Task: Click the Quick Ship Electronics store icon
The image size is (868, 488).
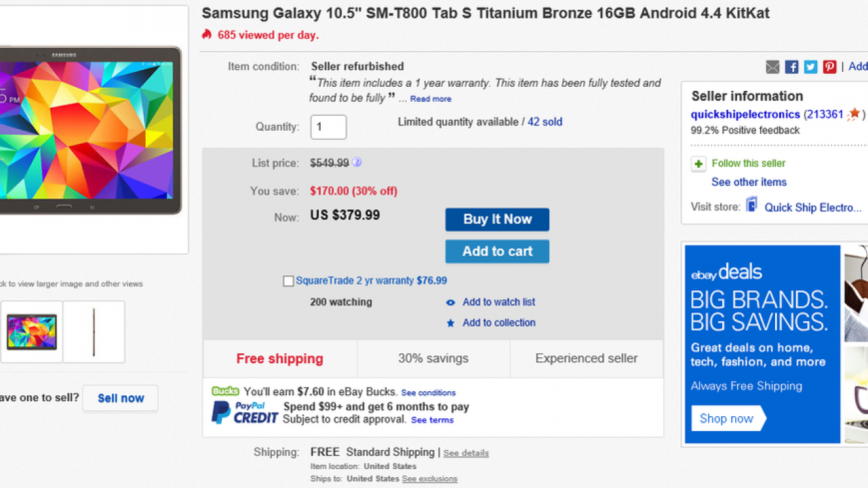Action: coord(751,205)
